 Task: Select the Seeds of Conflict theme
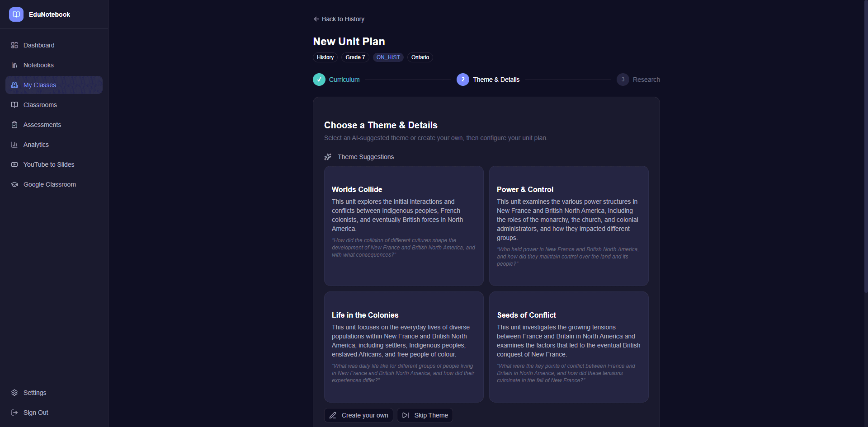point(568,347)
